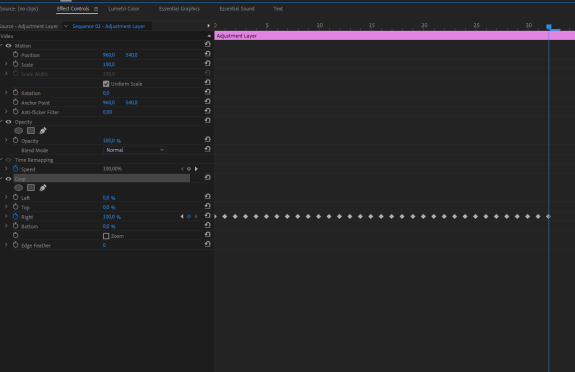The width and height of the screenshot is (575, 372).
Task: Toggle the Uniform Scale checkbox
Action: (106, 84)
